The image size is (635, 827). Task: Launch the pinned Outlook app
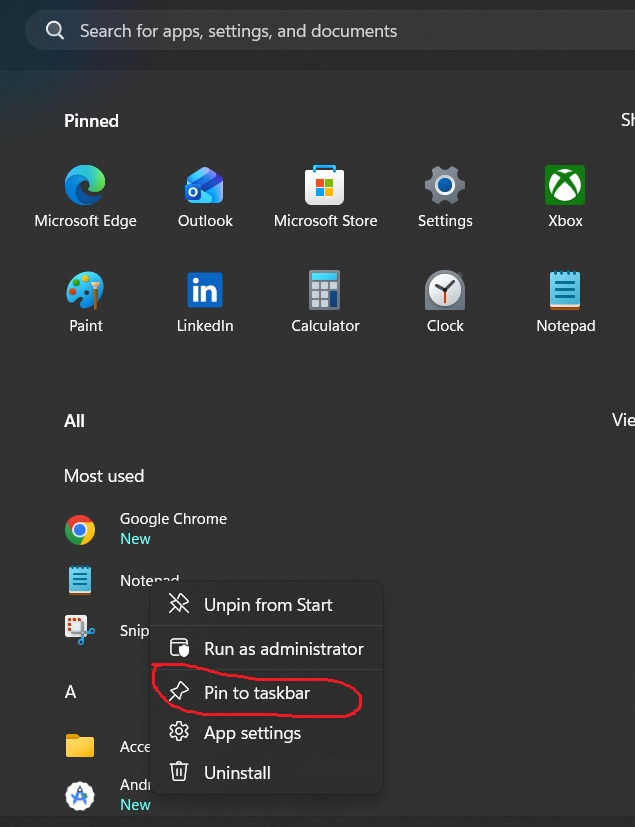pyautogui.click(x=205, y=196)
